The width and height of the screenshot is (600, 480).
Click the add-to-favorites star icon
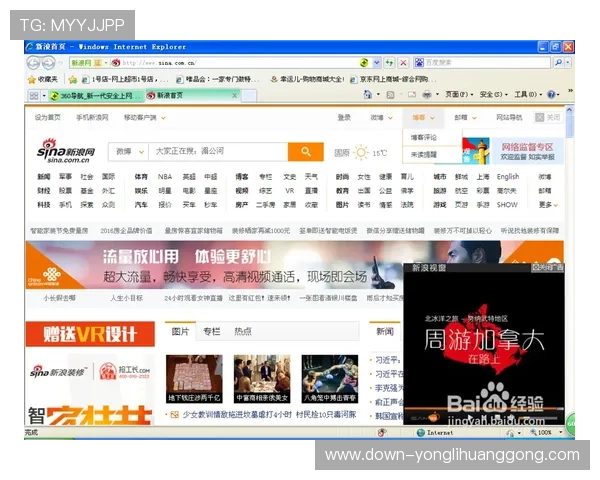coord(72,80)
